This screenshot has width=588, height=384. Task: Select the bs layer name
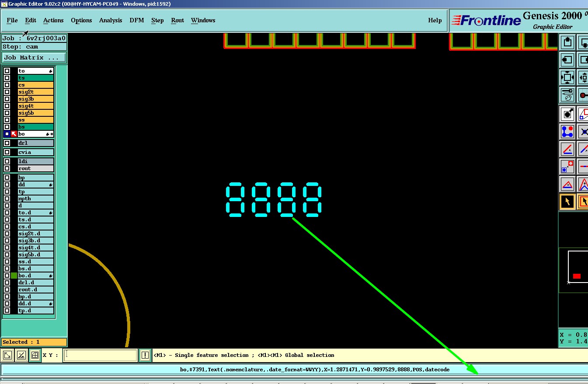36,127
